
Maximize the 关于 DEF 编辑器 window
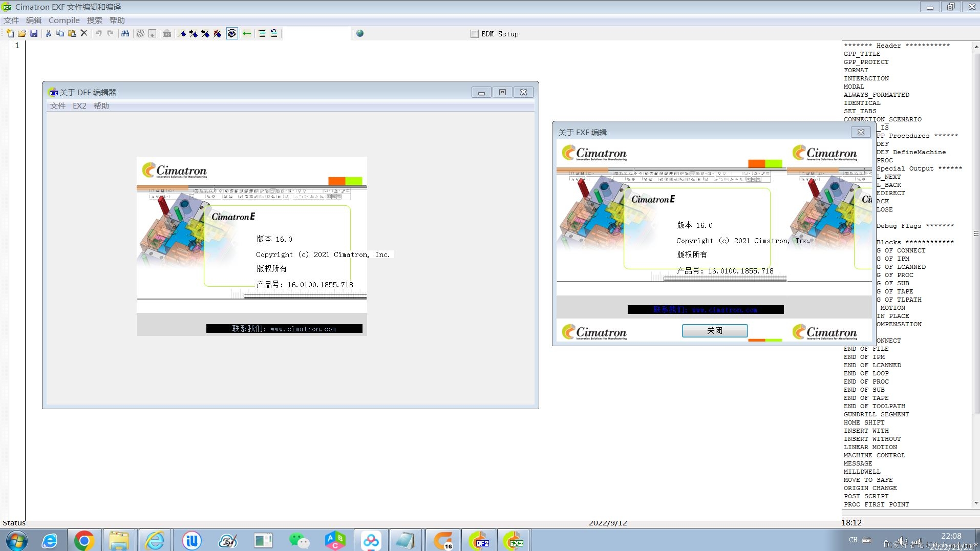point(502,92)
